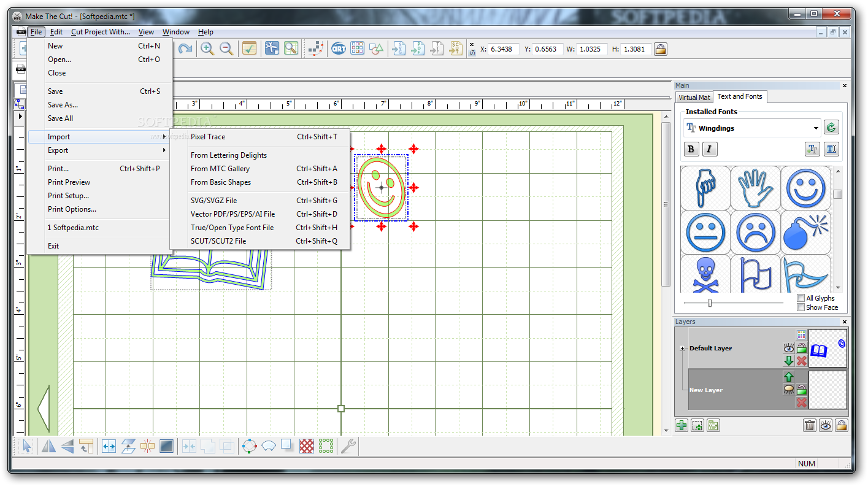Screen dimensions: 868x486
Task: Open the Help menu
Action: [205, 32]
